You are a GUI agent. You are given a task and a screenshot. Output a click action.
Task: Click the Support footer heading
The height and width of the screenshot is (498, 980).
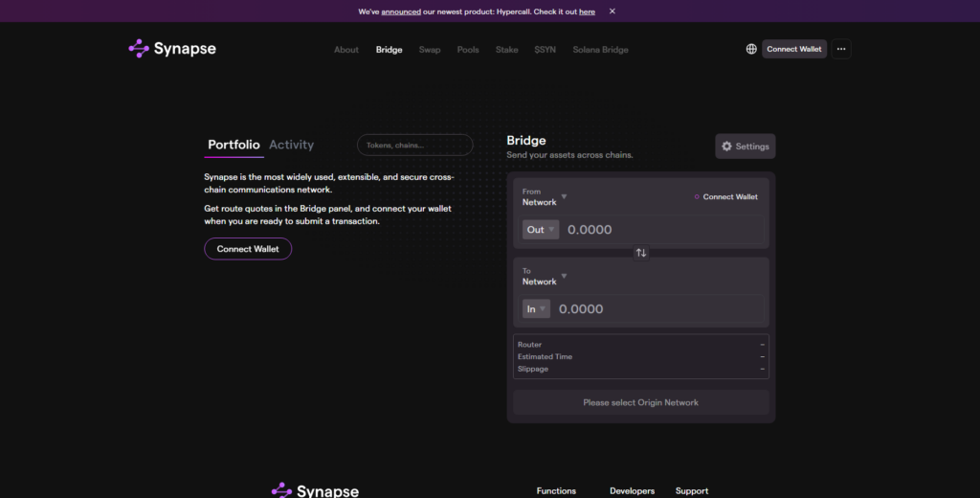692,491
